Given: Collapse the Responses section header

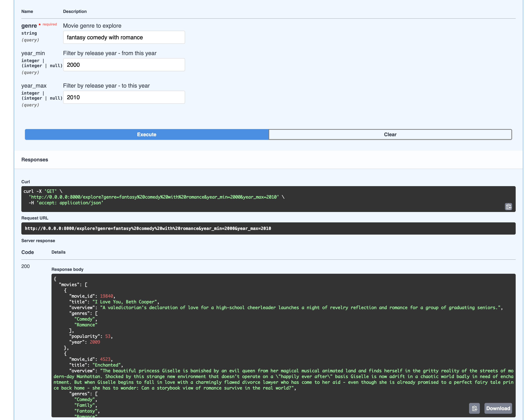Looking at the screenshot, I should 35,160.
